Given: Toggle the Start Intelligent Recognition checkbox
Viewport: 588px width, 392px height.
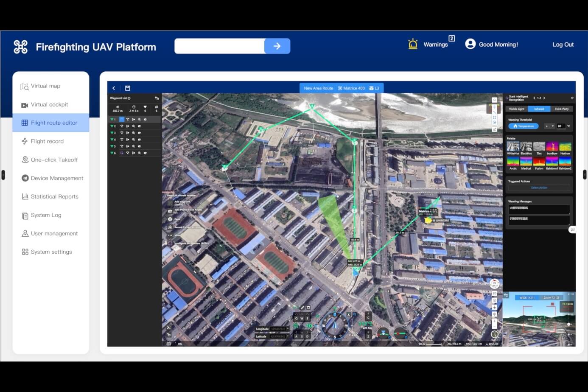Looking at the screenshot, I should [x=507, y=98].
